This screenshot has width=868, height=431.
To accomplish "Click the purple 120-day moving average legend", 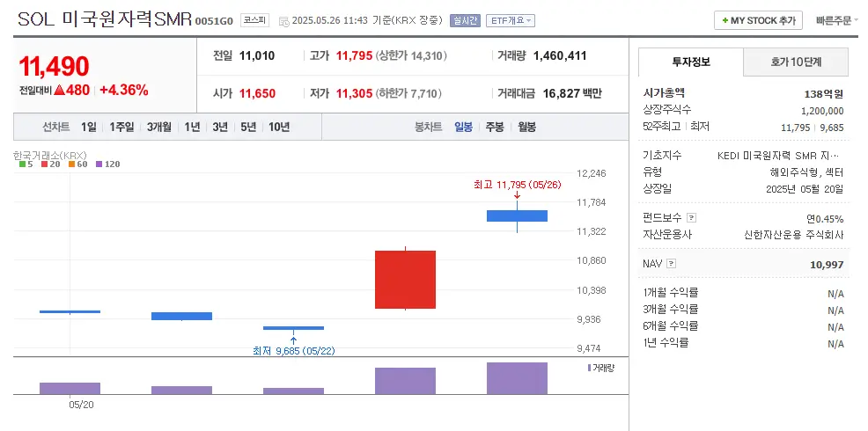I will click(107, 164).
